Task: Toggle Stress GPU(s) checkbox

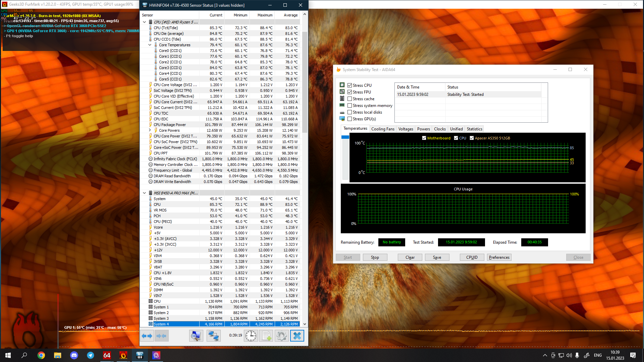Action: [x=350, y=119]
